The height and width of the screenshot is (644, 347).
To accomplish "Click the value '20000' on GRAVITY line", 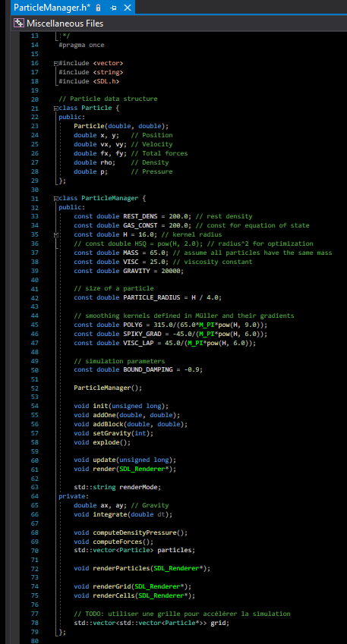I will point(171,271).
